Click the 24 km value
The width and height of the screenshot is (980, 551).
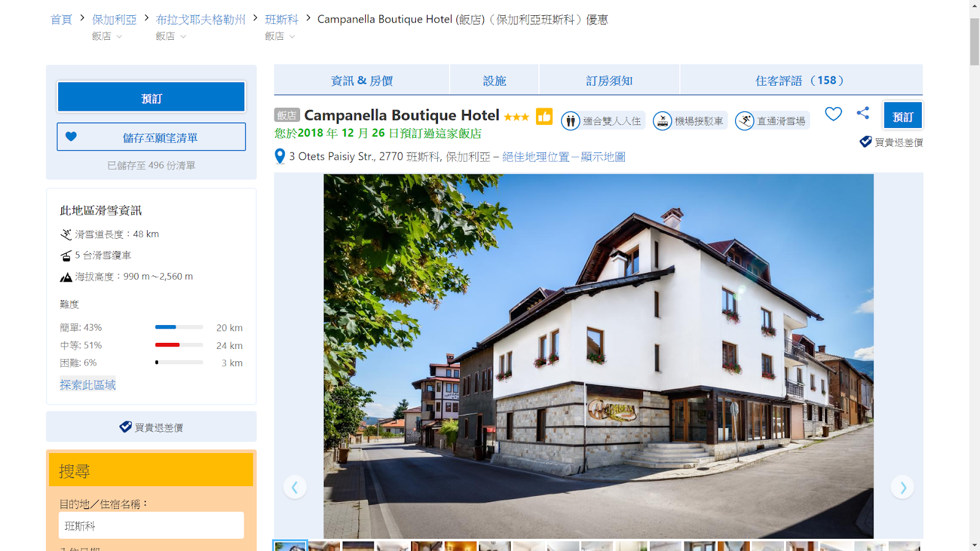[230, 346]
